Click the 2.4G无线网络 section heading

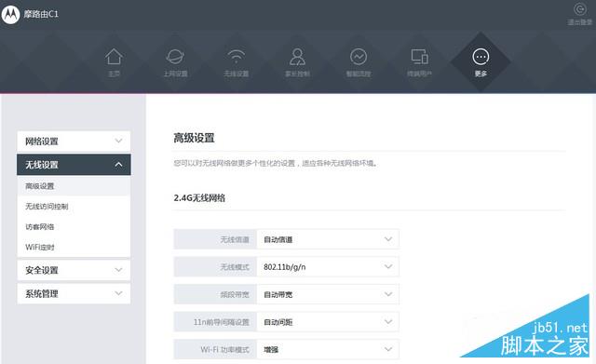coord(199,198)
